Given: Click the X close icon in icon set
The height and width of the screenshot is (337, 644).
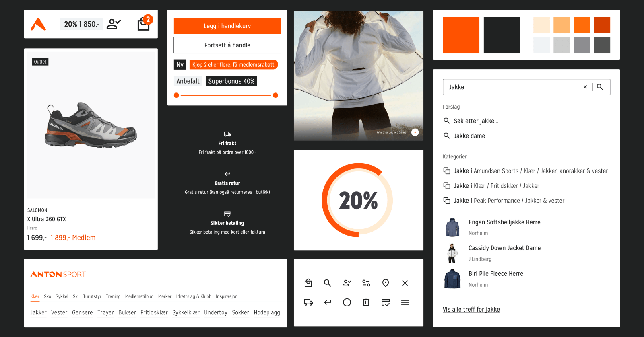Looking at the screenshot, I should [405, 283].
